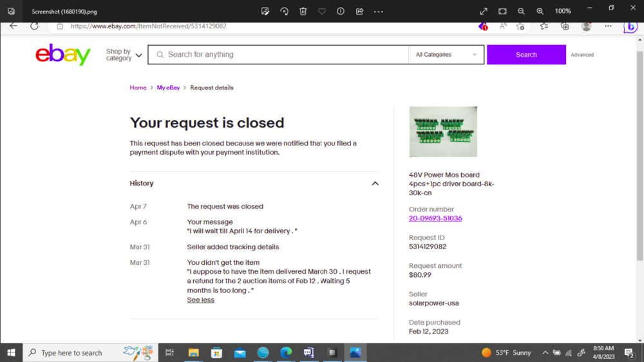Expand Shop by category dropdown

(124, 55)
